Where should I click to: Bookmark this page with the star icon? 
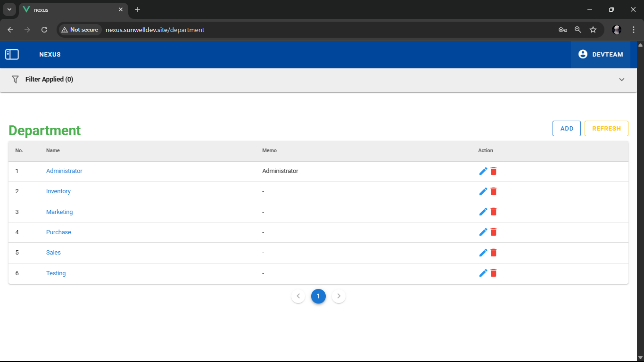pos(593,30)
